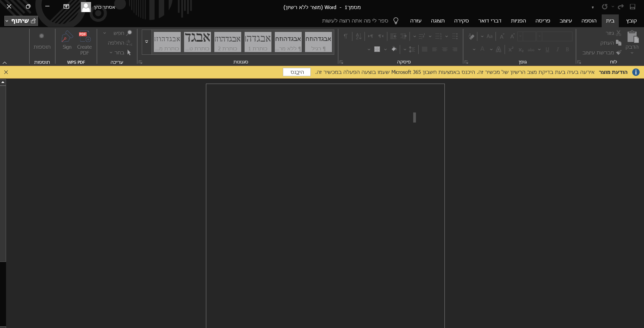The width and height of the screenshot is (644, 328).
Task: Open the פריסה (Layout) tab
Action: click(x=543, y=21)
